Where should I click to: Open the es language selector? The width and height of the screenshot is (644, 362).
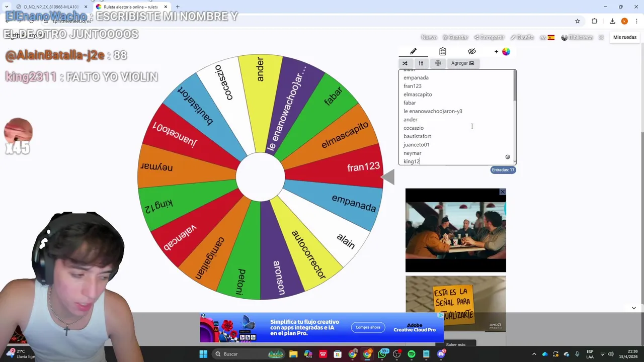(x=547, y=37)
